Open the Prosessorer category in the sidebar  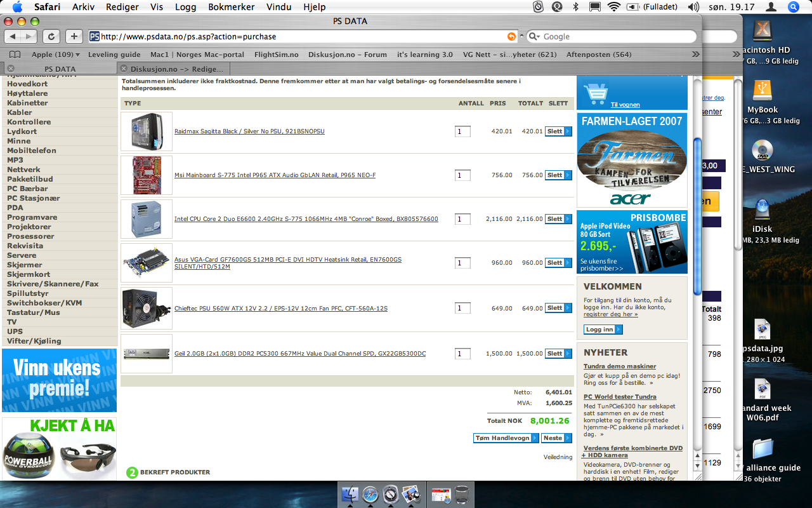[x=30, y=236]
